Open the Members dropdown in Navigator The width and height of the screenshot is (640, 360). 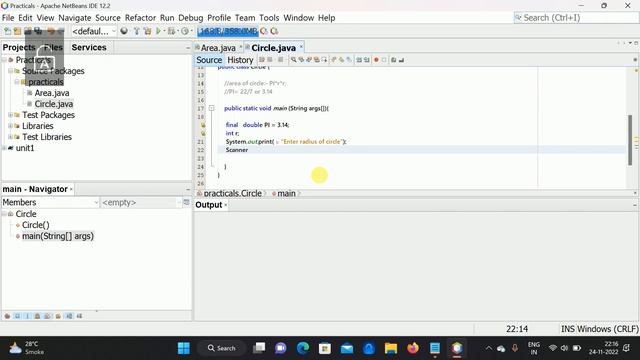pos(51,202)
